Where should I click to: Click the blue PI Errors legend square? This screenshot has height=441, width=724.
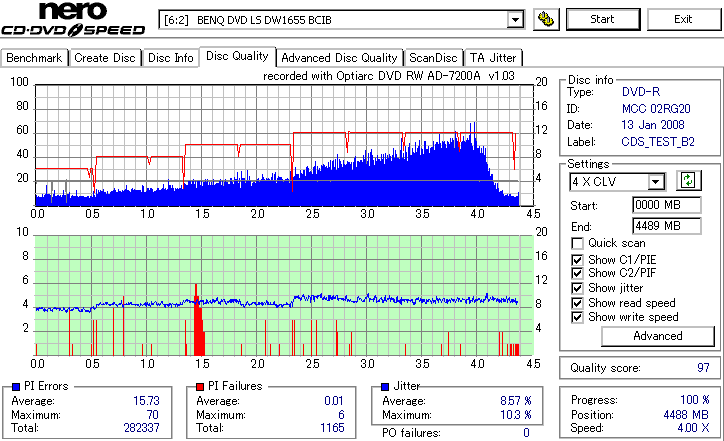coord(16,387)
